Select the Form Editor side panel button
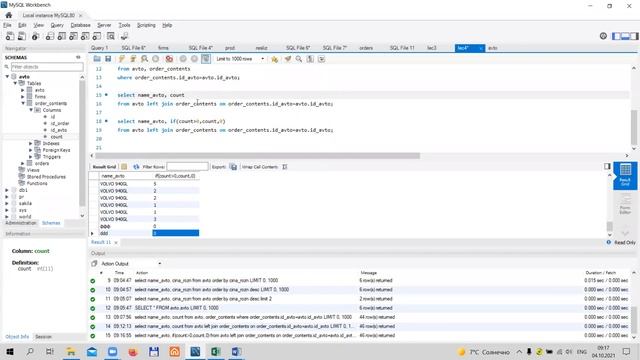The image size is (640, 360). point(625,204)
